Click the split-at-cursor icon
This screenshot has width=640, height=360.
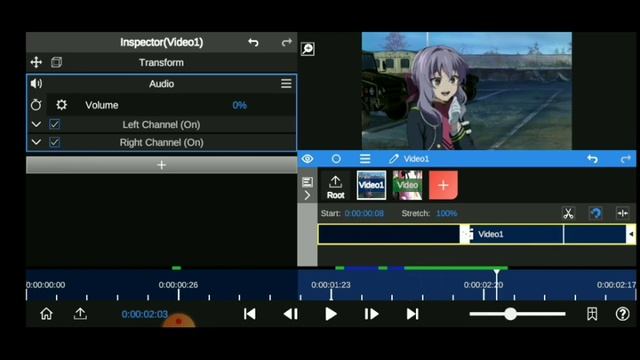point(622,213)
